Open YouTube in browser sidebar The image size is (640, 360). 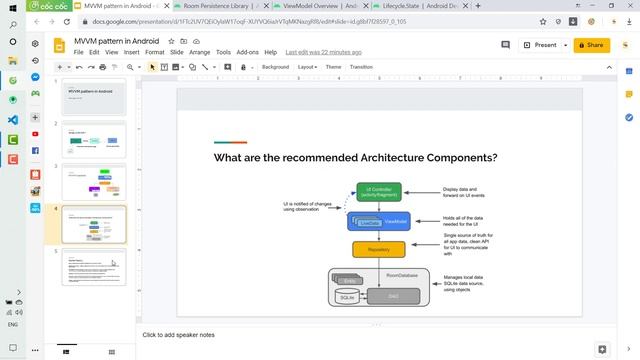click(x=36, y=134)
